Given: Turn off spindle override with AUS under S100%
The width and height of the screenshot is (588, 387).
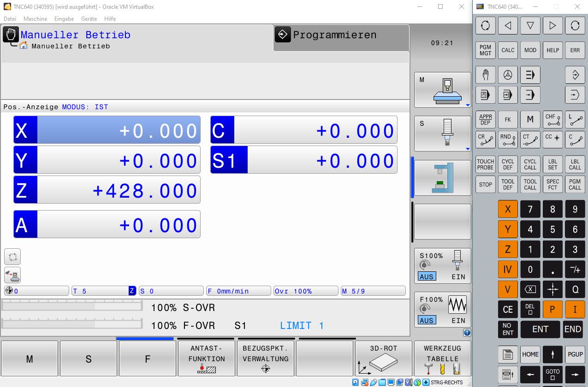Looking at the screenshot, I should (x=427, y=277).
